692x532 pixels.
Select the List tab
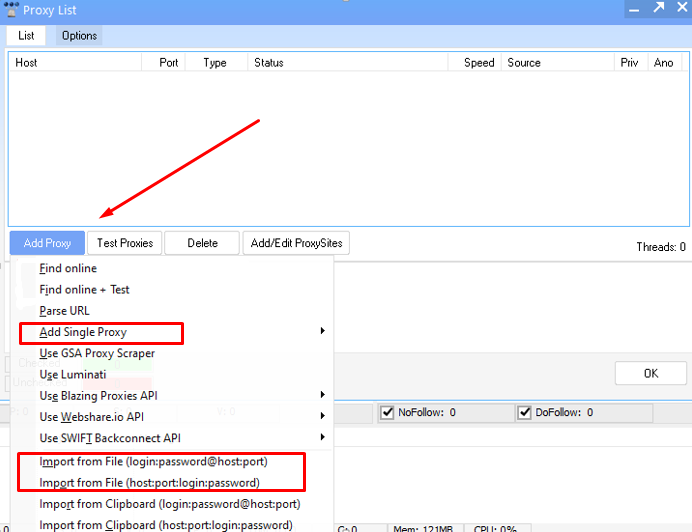(x=26, y=36)
